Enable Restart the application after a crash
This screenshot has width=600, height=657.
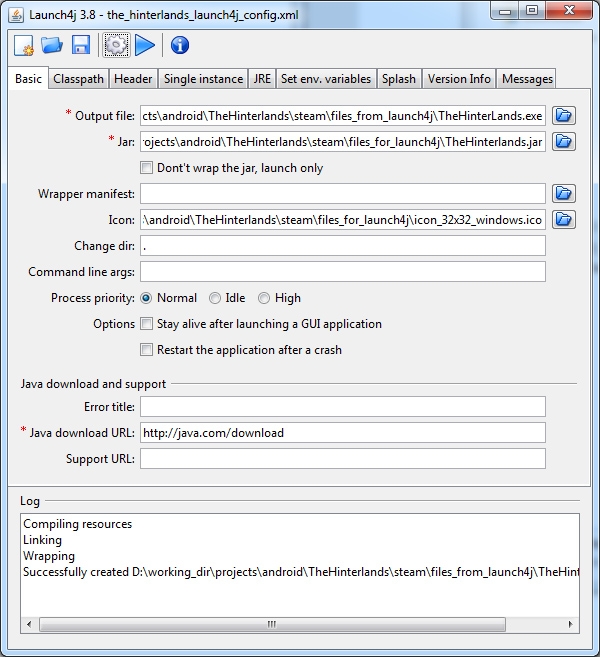146,349
